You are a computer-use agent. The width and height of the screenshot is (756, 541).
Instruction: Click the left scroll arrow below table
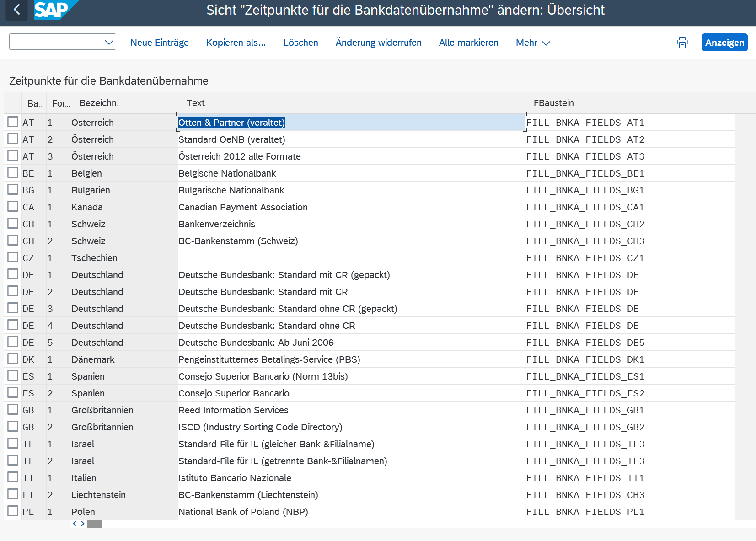(75, 524)
